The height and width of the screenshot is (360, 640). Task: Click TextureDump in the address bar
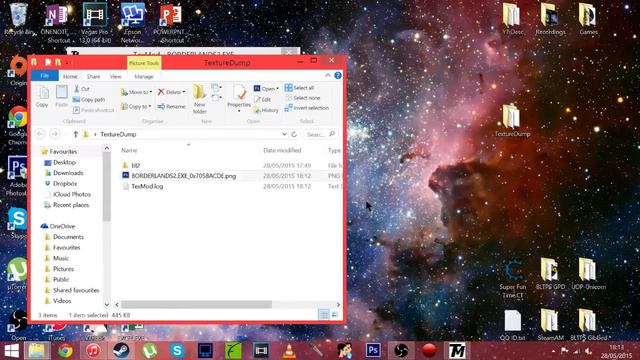[118, 134]
